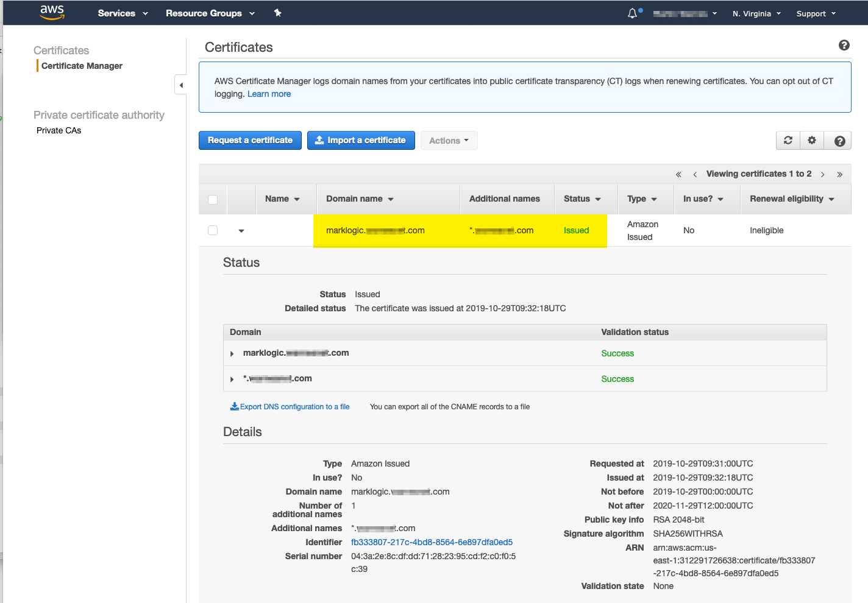Viewport: 868px width, 603px height.
Task: Go to next page of certificates
Action: coord(823,174)
